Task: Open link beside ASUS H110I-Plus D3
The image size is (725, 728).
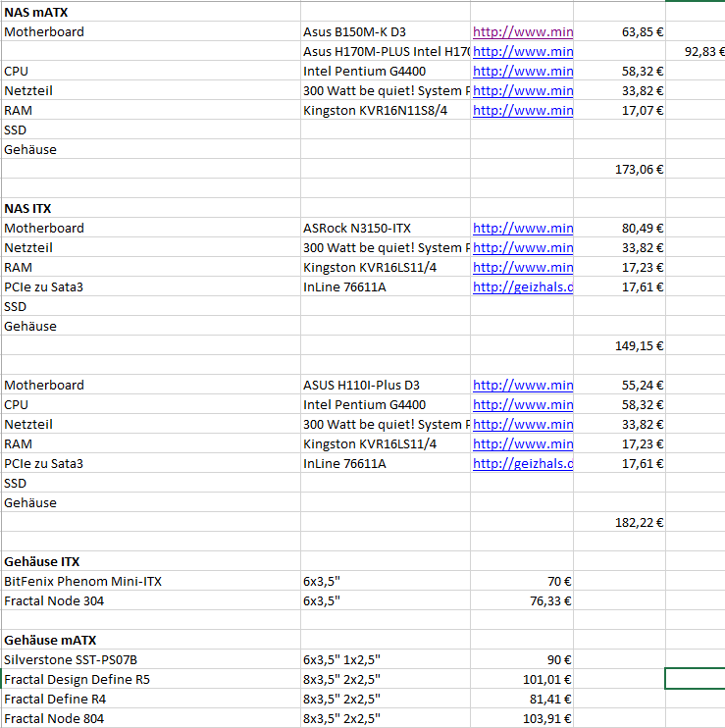Action: click(523, 385)
